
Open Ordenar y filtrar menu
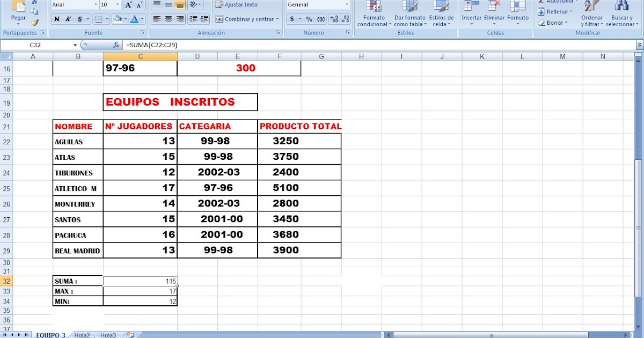pyautogui.click(x=592, y=14)
